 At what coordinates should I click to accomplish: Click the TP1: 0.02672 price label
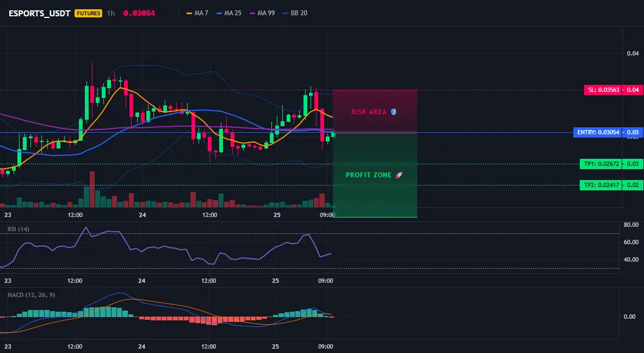pyautogui.click(x=601, y=164)
